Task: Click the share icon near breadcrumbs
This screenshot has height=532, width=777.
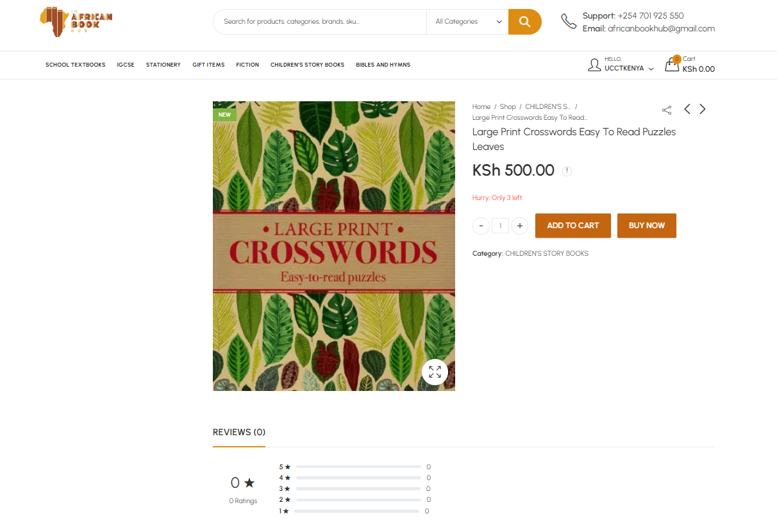Action: pos(667,110)
